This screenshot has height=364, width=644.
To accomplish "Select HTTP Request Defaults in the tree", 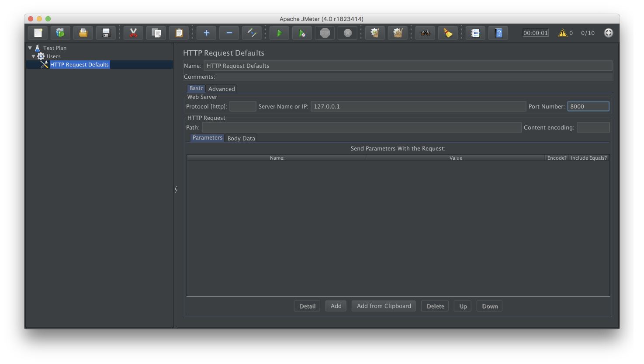I will (80, 64).
